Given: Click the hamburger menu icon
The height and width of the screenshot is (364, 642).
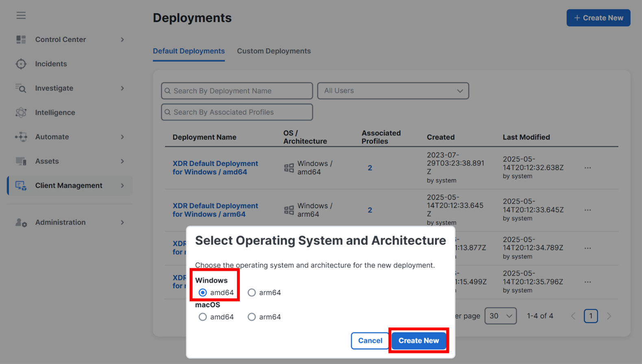Looking at the screenshot, I should (x=21, y=15).
